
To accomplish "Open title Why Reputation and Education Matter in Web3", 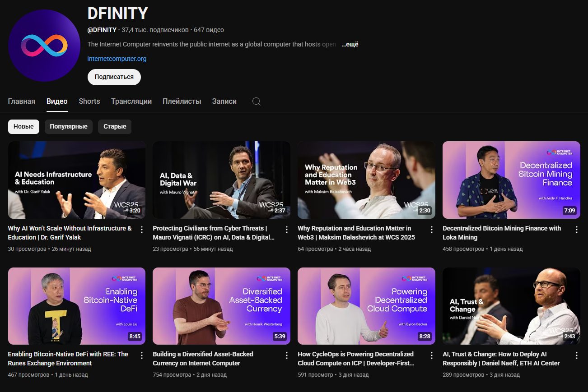I will point(356,233).
